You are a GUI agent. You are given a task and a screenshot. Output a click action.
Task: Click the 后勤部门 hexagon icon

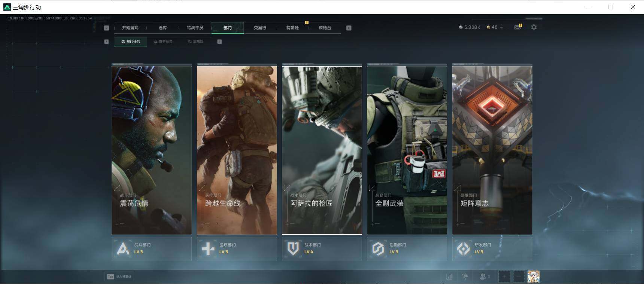click(378, 248)
